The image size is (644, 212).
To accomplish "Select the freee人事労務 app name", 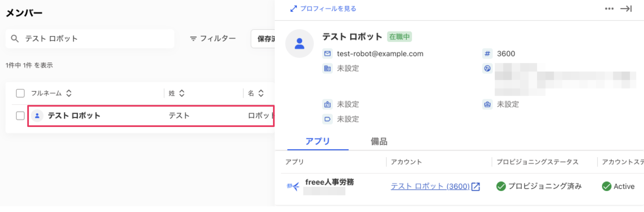I will pyautogui.click(x=329, y=182).
